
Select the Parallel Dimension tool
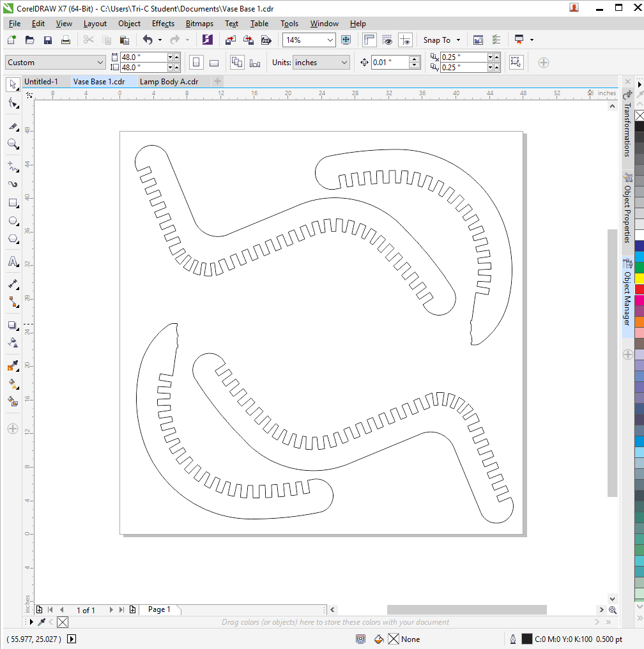13,284
